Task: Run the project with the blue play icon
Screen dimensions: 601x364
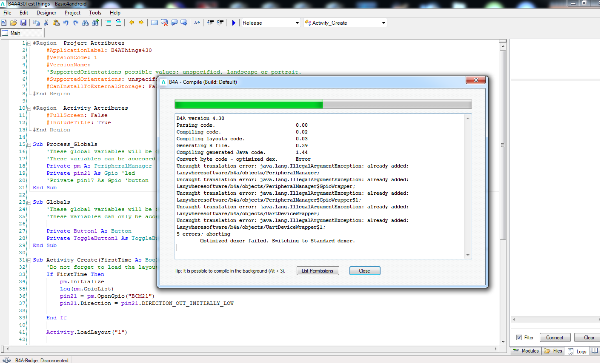Action: tap(234, 23)
